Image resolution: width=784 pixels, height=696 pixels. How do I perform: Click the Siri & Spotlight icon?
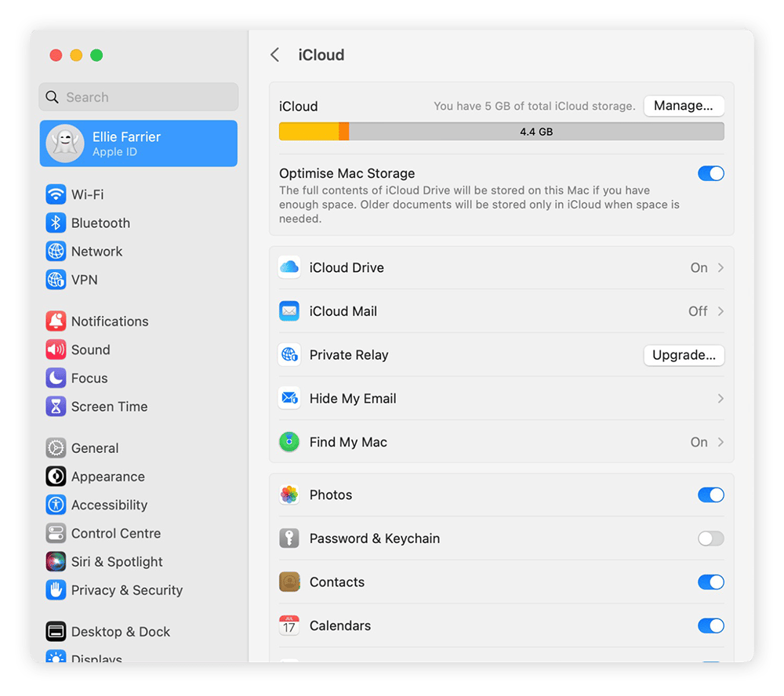coord(56,561)
